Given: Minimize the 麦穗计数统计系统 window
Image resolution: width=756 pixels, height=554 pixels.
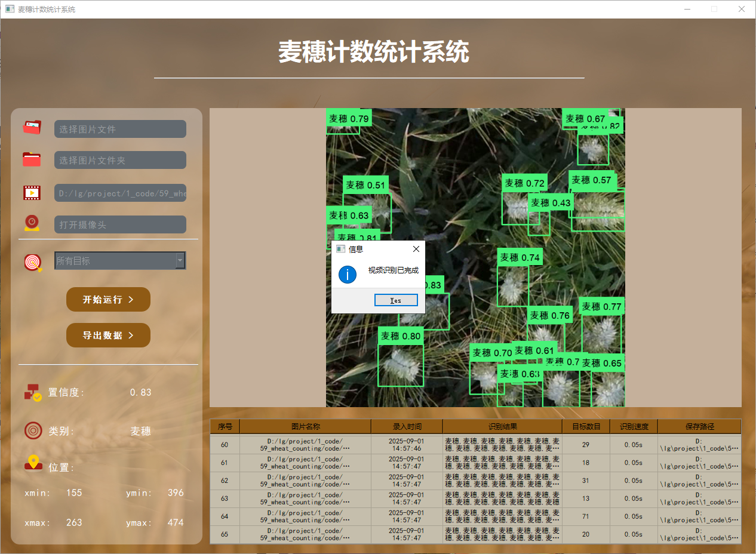Looking at the screenshot, I should coord(687,9).
